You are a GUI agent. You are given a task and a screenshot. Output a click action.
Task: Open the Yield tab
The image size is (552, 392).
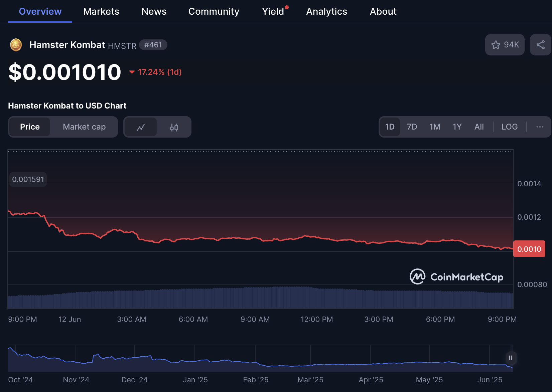coord(273,11)
